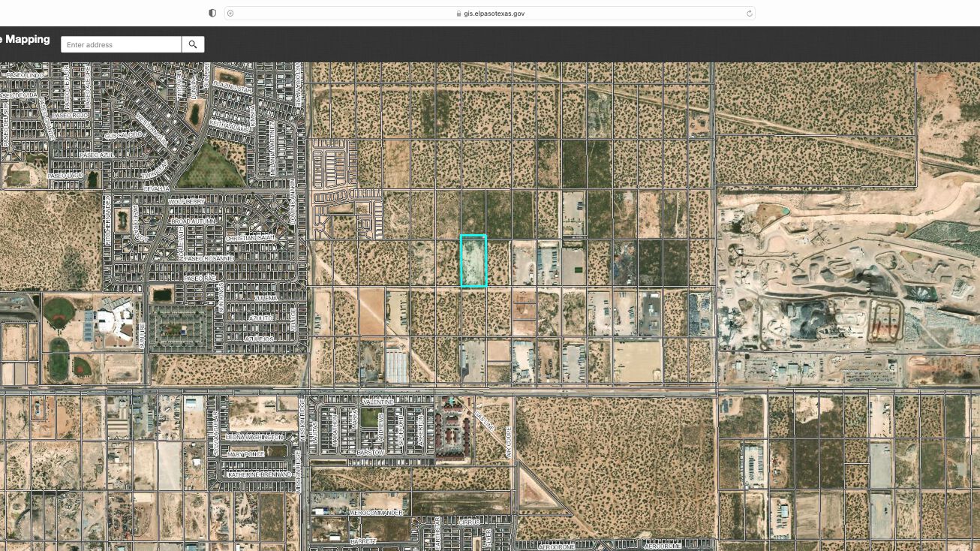Select the cyan highlighted parcel on the map
Image resolution: width=980 pixels, height=551 pixels.
473,260
